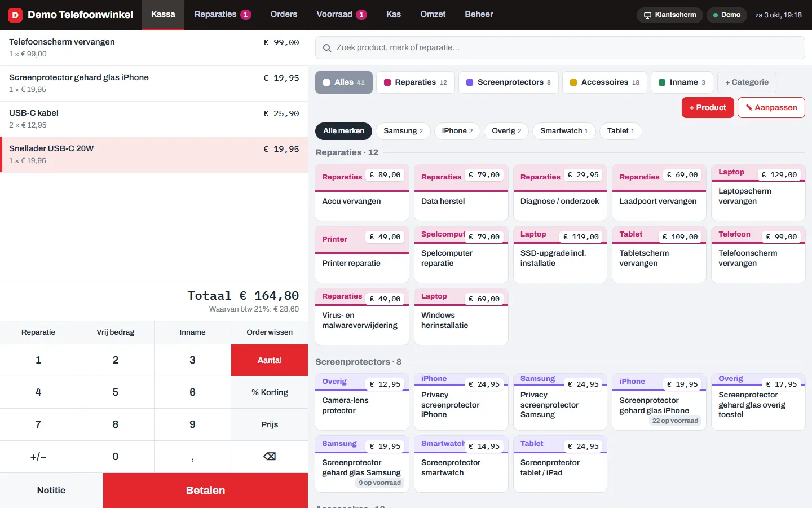Click the +/− numpad key
This screenshot has height=508, width=812.
[x=38, y=457]
